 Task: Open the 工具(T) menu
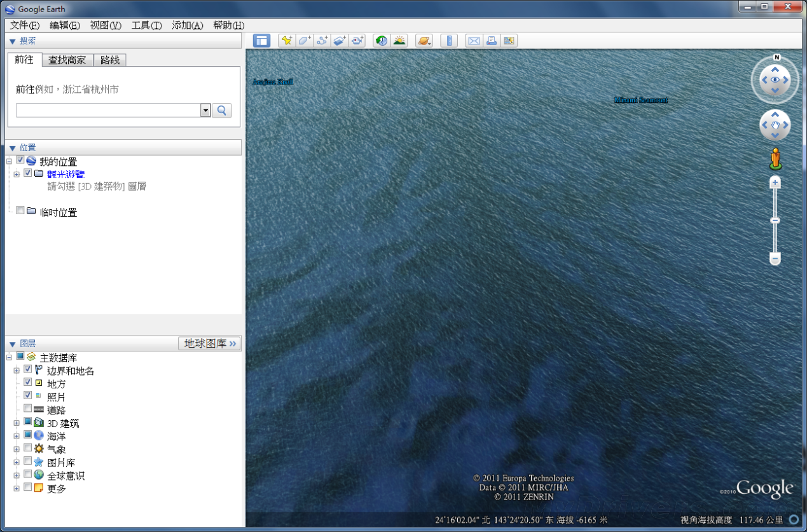(x=146, y=25)
